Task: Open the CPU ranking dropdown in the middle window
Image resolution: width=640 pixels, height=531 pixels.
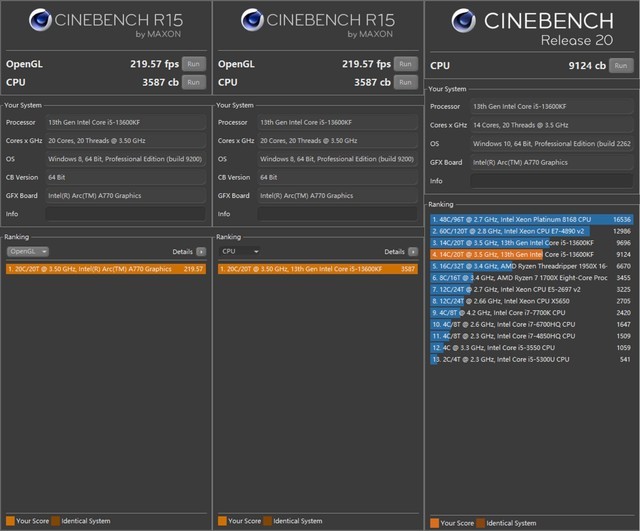Action: [240, 251]
